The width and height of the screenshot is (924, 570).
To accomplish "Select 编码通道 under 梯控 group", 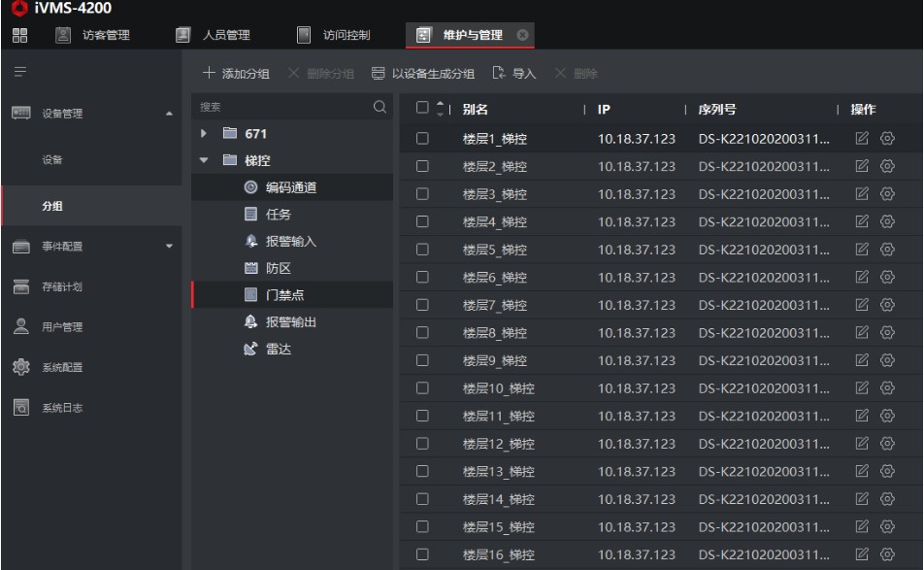I will 292,187.
